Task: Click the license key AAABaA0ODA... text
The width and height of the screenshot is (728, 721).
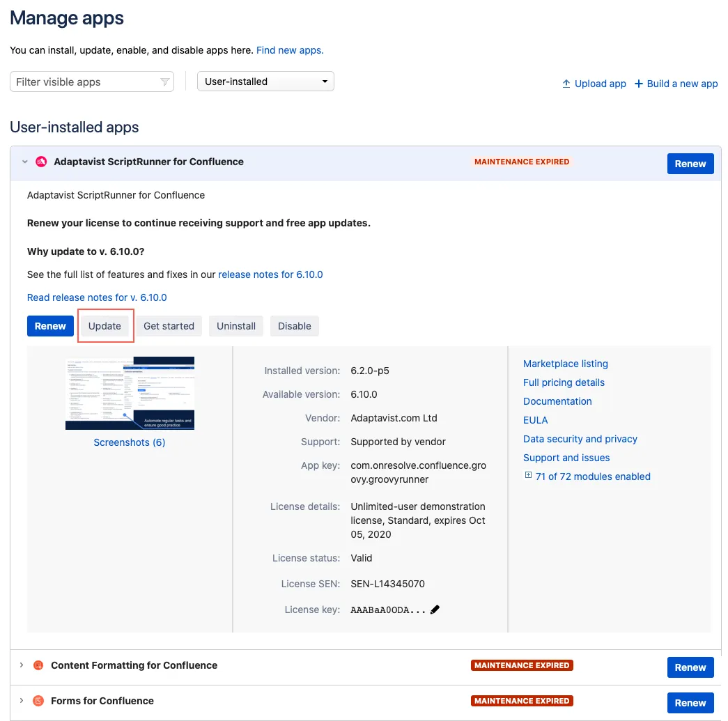Action: (388, 610)
